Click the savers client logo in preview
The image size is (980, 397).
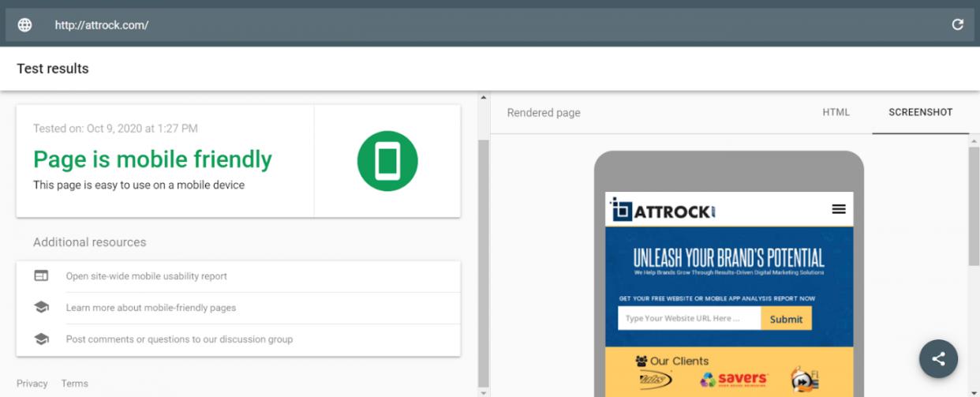[734, 380]
